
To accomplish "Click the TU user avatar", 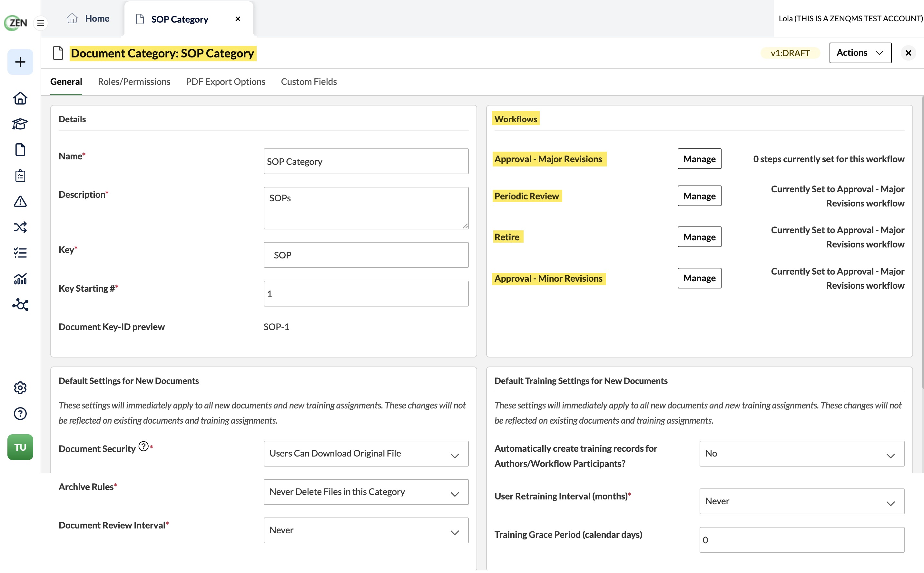I will coord(20,447).
